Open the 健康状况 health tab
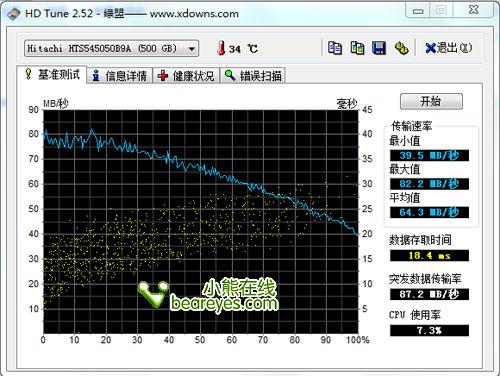Viewport: 500px width, 376px height. pyautogui.click(x=186, y=76)
